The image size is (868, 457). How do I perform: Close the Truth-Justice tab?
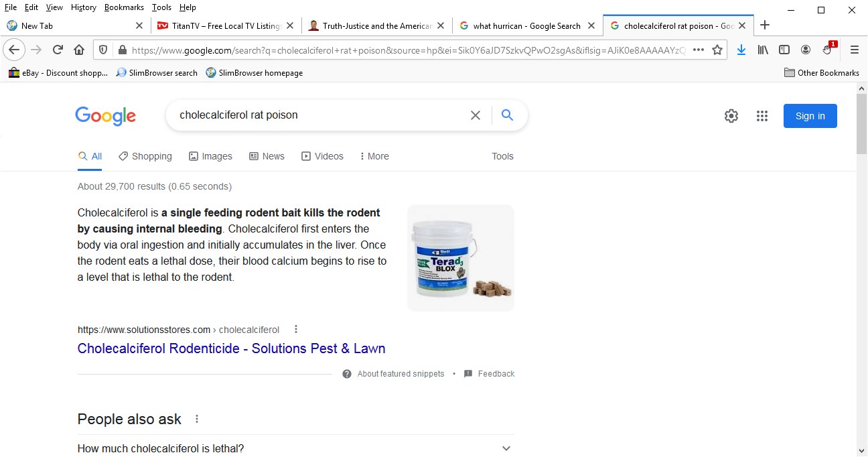tap(441, 25)
